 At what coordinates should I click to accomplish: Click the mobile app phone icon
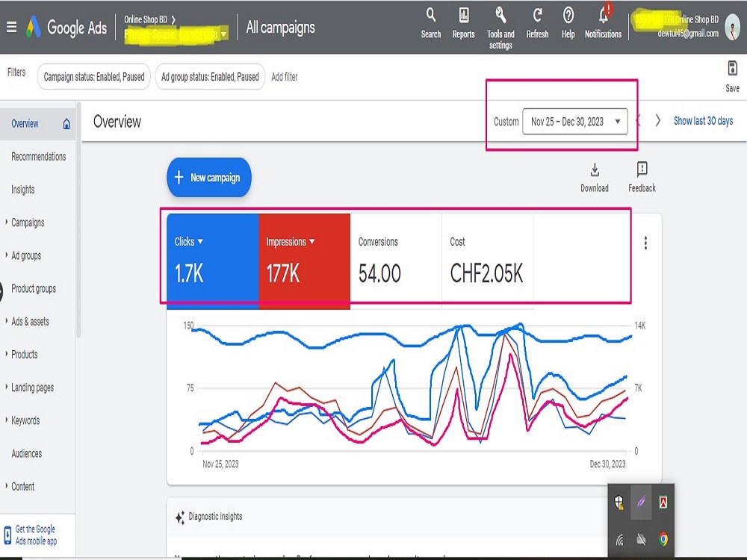(7, 535)
